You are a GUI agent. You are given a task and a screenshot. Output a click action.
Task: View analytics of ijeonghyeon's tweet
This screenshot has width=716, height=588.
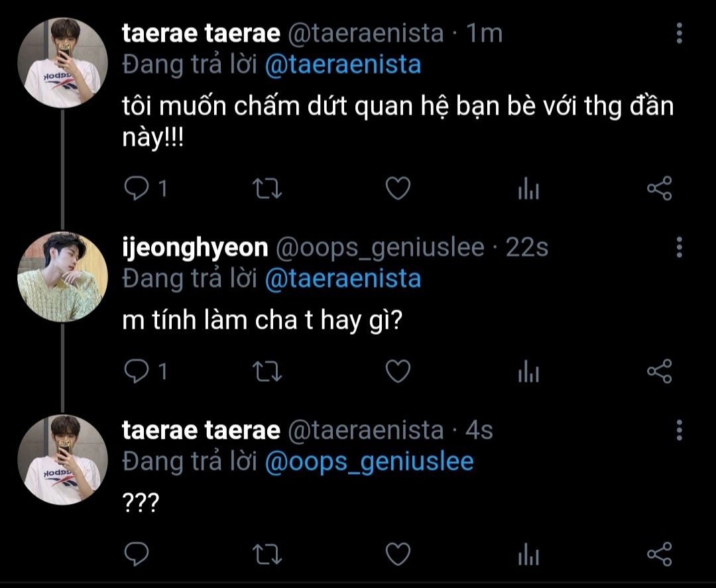pos(528,372)
